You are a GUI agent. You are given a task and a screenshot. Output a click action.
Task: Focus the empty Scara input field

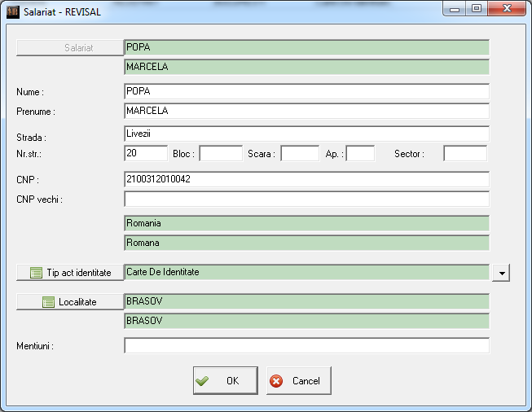click(300, 153)
